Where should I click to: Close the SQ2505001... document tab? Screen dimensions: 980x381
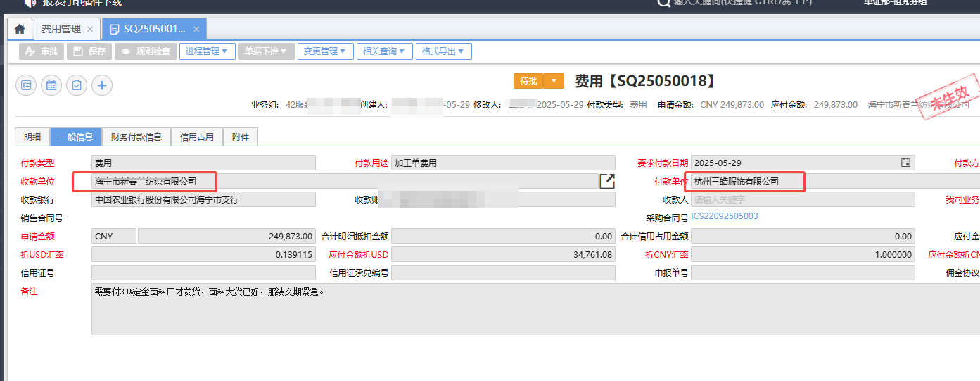point(196,29)
